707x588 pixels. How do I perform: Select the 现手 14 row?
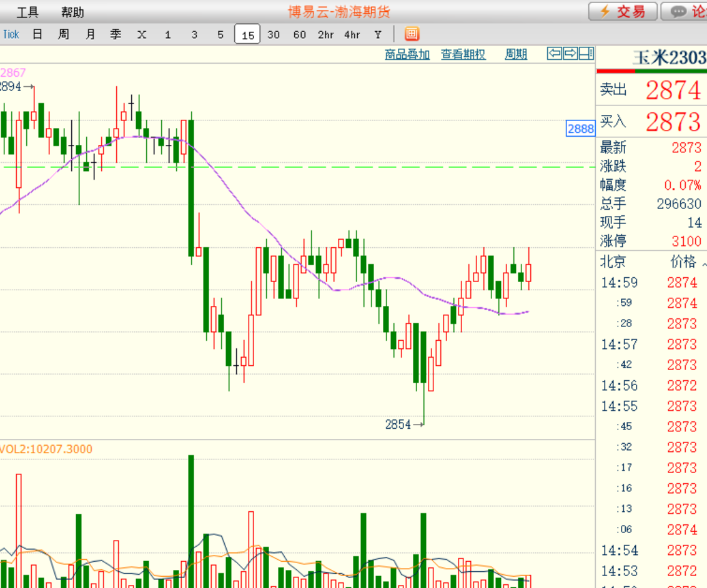coord(651,223)
